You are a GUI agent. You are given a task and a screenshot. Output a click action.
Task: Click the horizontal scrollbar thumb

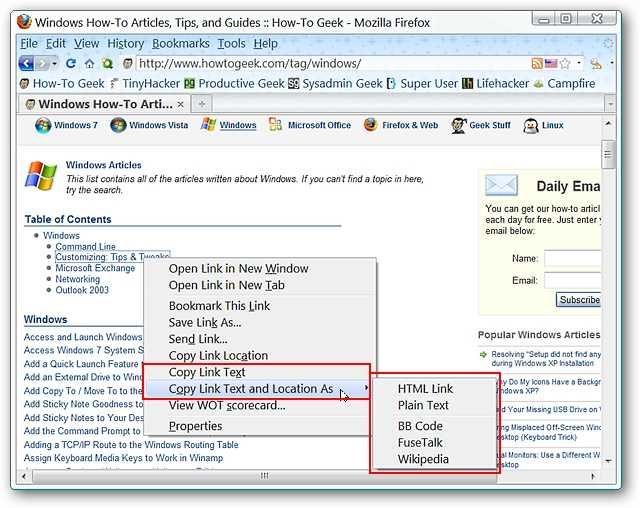click(264, 476)
